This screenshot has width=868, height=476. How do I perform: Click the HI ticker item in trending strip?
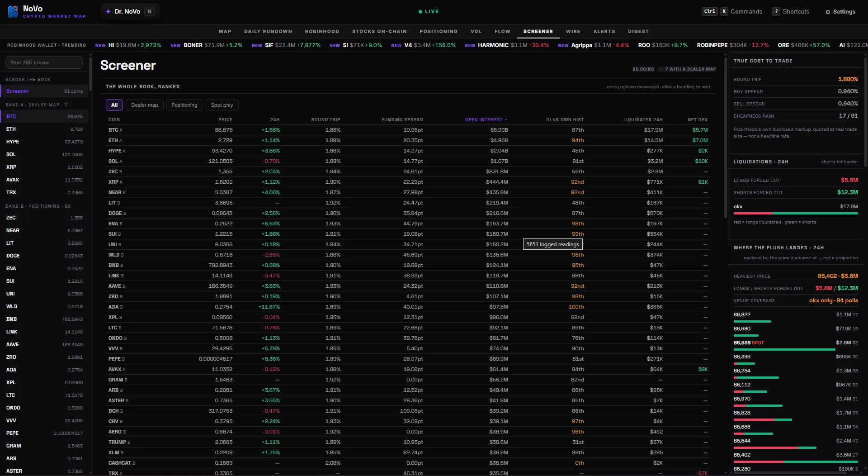128,45
